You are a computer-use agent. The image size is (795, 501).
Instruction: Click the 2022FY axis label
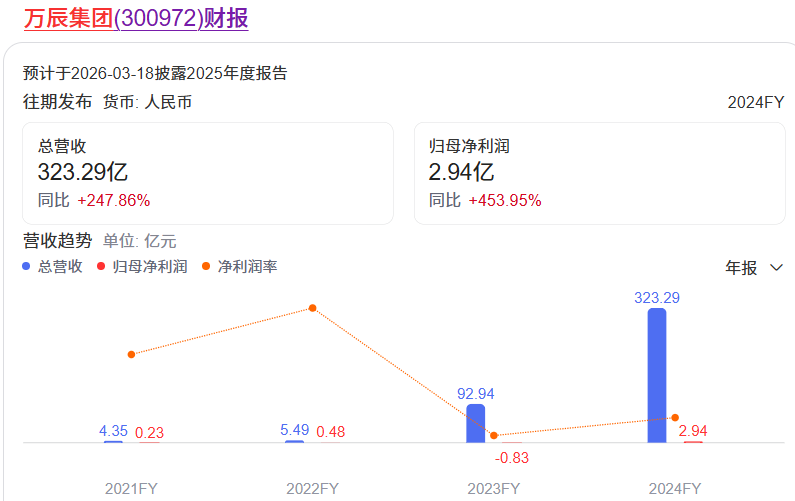tap(313, 489)
